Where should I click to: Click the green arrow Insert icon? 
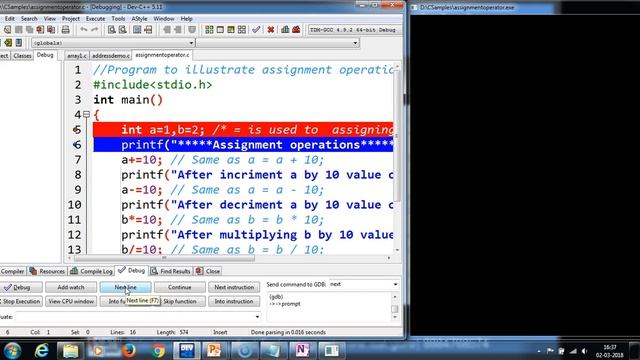tap(8, 42)
